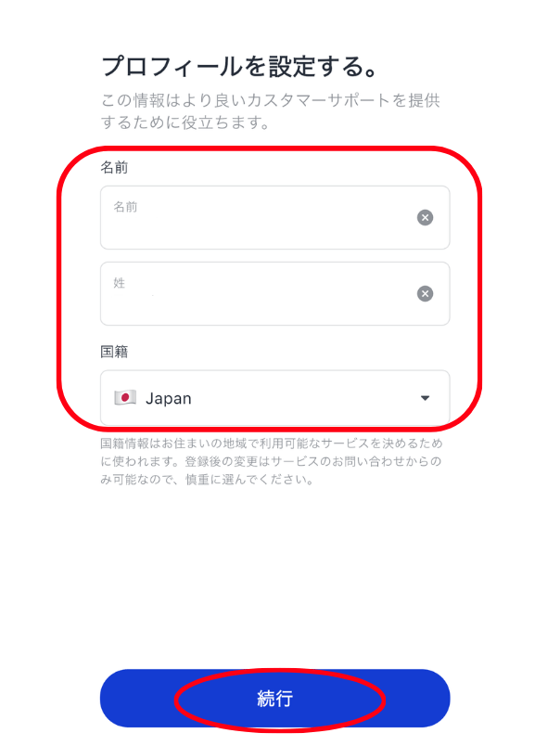Clear the 名前 first name field
560x746 pixels.
coord(425,217)
